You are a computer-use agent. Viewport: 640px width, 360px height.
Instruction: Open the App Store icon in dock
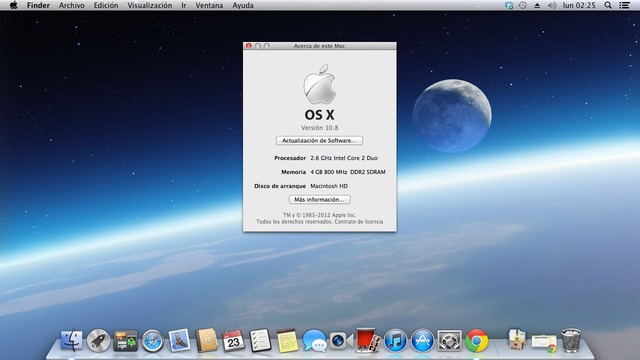click(422, 340)
